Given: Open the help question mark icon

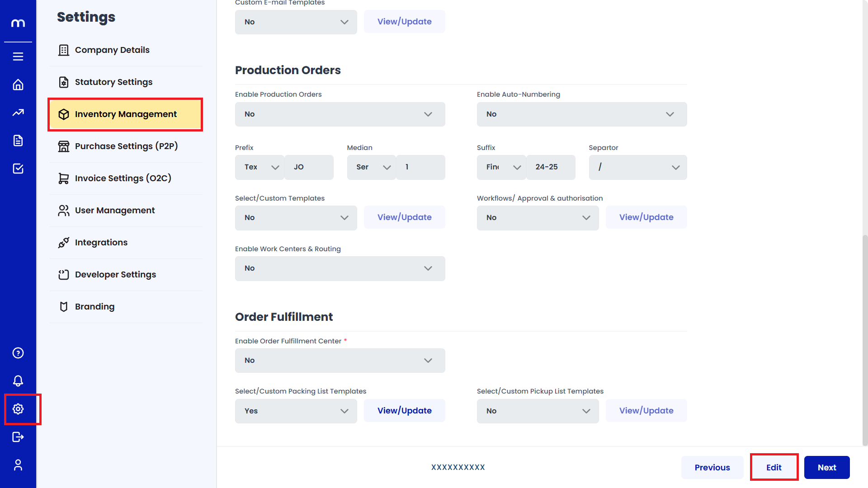Looking at the screenshot, I should coord(18,353).
